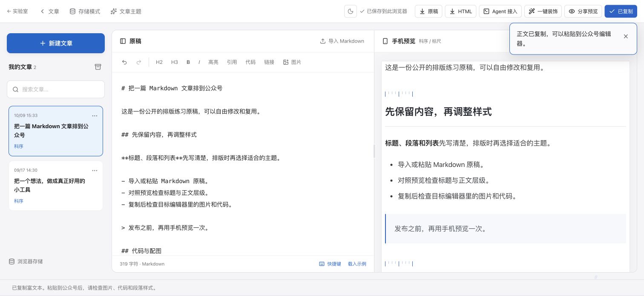The image size is (644, 296).
Task: Toggle italic formatting I
Action: 199,62
